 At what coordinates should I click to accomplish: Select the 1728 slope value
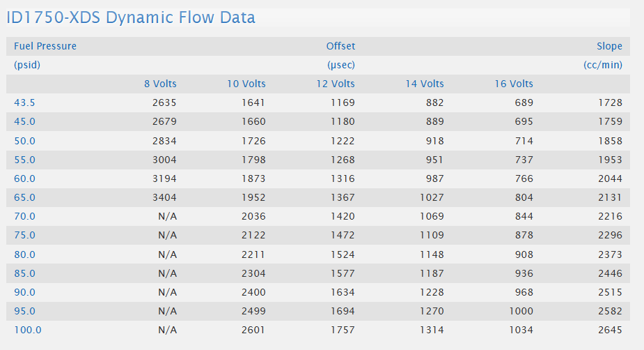pos(610,102)
